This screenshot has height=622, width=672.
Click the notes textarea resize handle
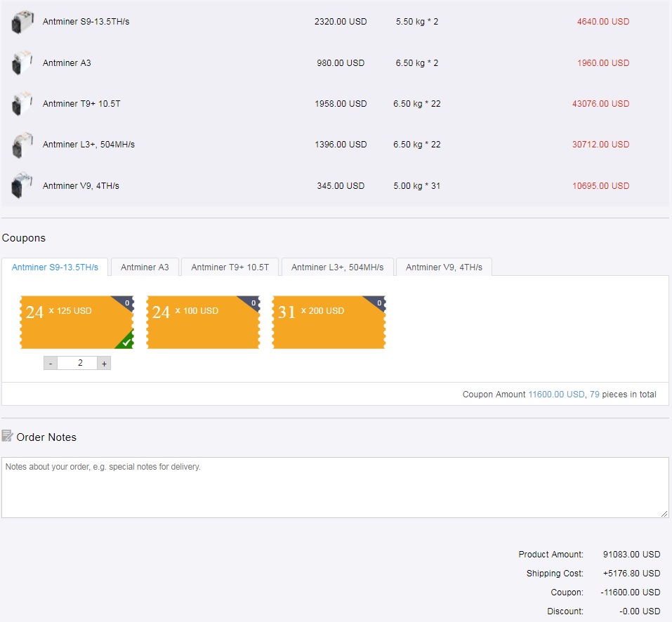664,513
